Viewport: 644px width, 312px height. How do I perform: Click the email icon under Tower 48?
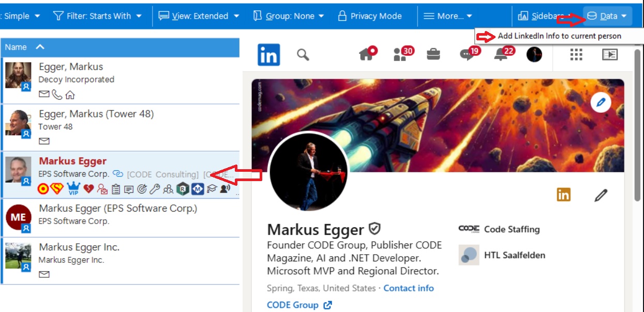[x=44, y=141]
